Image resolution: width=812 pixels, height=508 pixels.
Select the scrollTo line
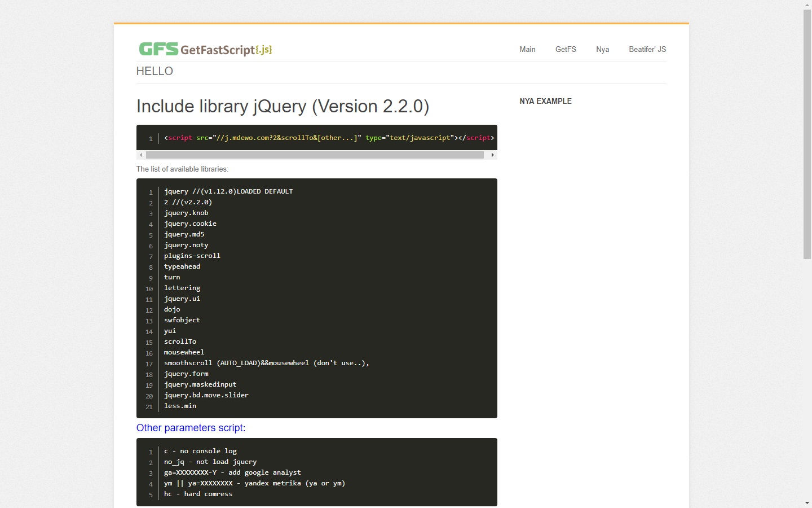pyautogui.click(x=180, y=341)
